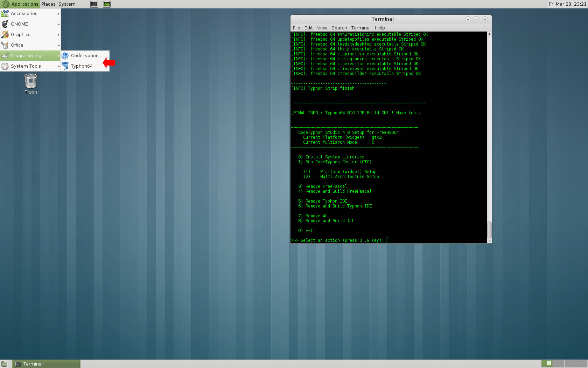Switch to the fourth workspace
Screen dimensions: 588x368
click(x=581, y=364)
